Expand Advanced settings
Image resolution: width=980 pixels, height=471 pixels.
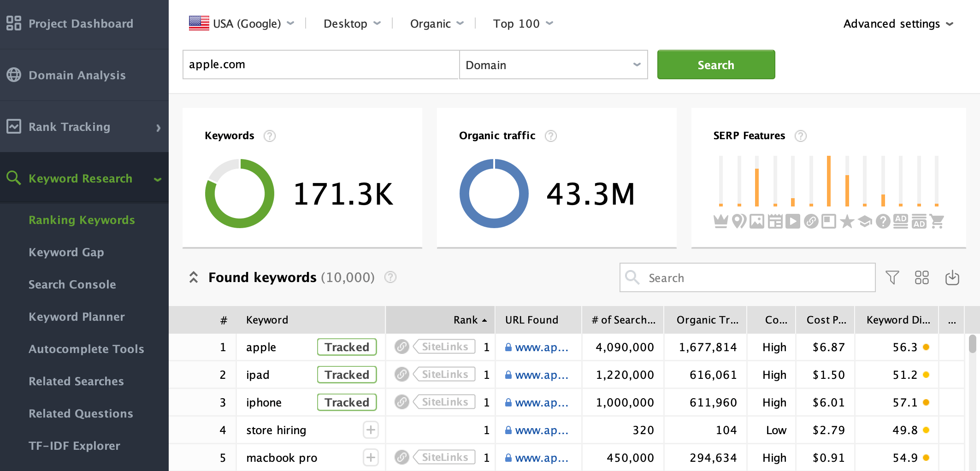tap(898, 24)
